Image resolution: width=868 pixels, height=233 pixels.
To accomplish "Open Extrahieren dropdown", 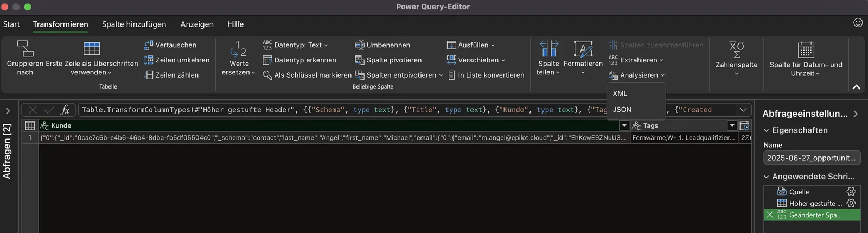I will point(636,60).
